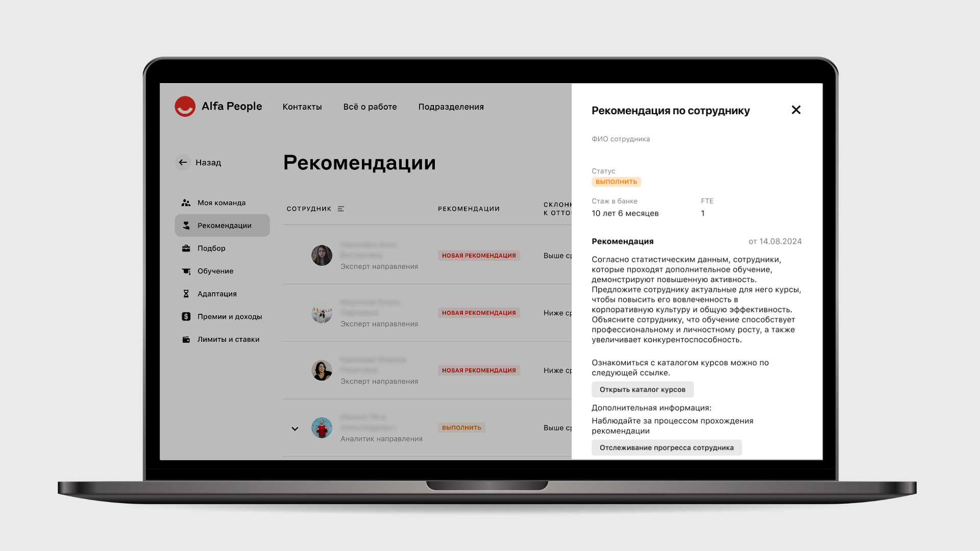This screenshot has width=980, height=551.
Task: Toggle НОВАЯ РЕКОМЕНДАЦИЯ badge on first employee
Action: pyautogui.click(x=479, y=255)
